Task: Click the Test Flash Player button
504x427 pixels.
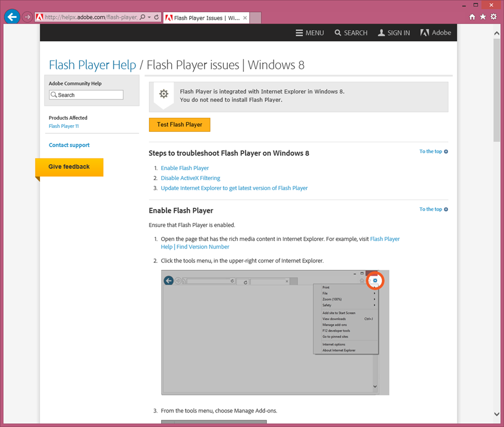Action: pyautogui.click(x=179, y=125)
